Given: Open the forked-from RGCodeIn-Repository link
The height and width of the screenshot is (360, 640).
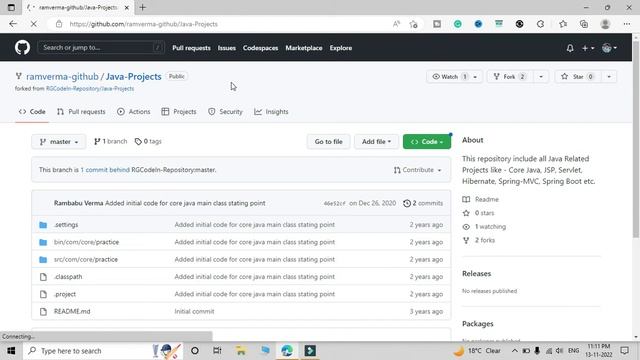Looking at the screenshot, I should click(x=90, y=89).
